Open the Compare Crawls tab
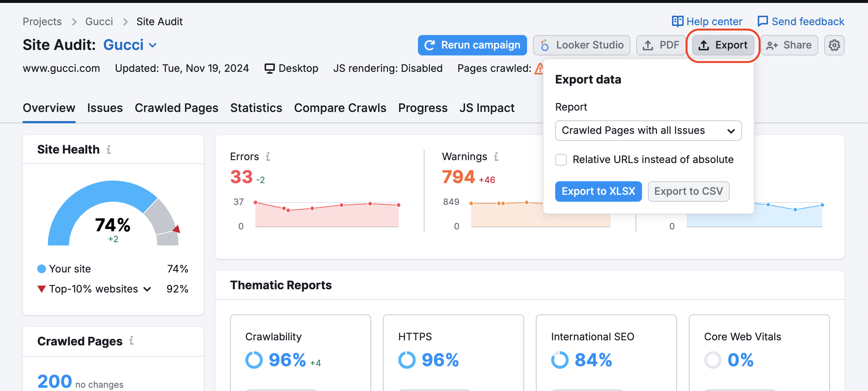868x391 pixels. pyautogui.click(x=340, y=108)
